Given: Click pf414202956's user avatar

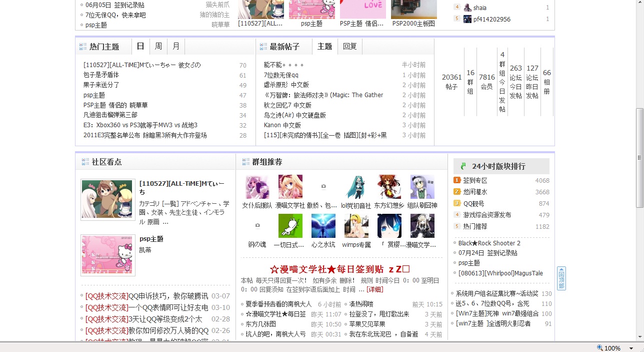Looking at the screenshot, I should pyautogui.click(x=467, y=19).
